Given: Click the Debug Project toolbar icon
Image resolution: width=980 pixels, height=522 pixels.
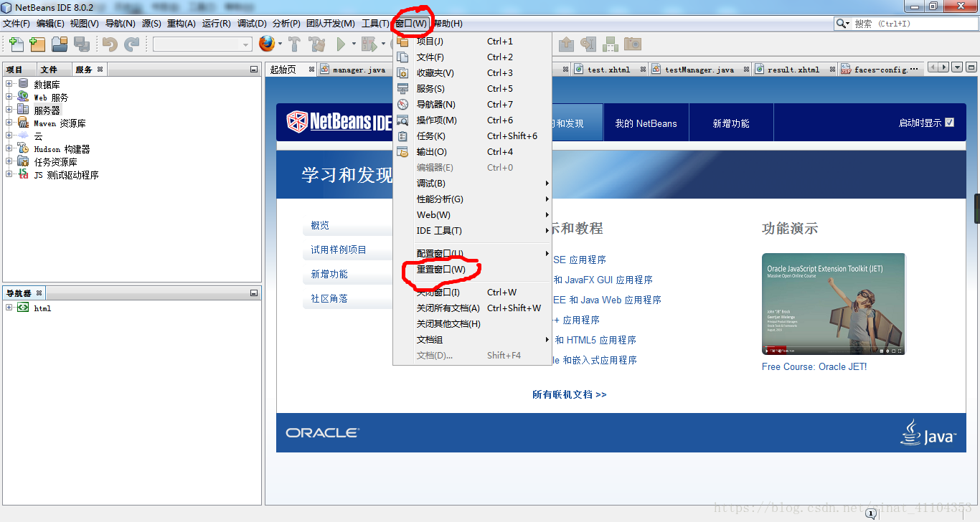Looking at the screenshot, I should click(368, 44).
